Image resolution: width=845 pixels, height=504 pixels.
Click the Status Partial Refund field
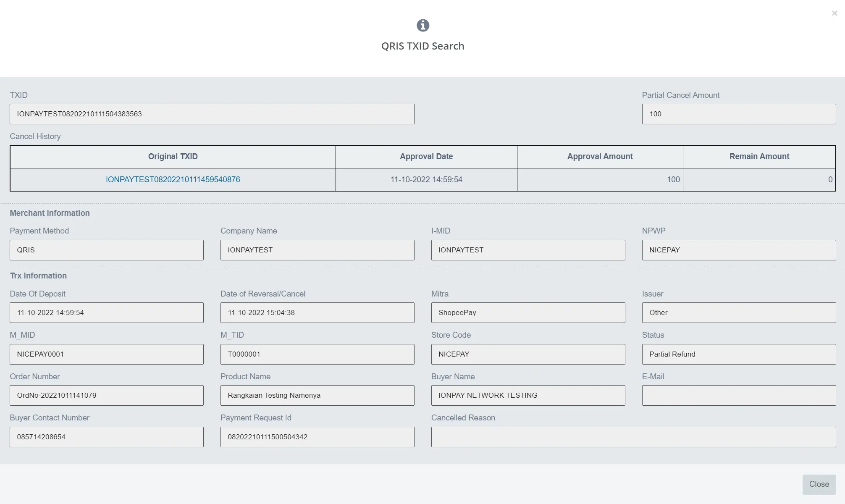739,354
